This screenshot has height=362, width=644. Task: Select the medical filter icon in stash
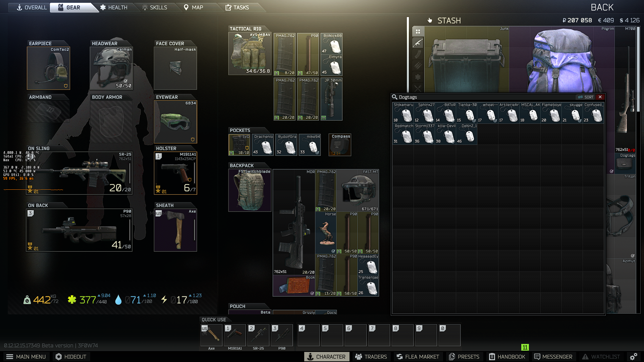coord(418,77)
